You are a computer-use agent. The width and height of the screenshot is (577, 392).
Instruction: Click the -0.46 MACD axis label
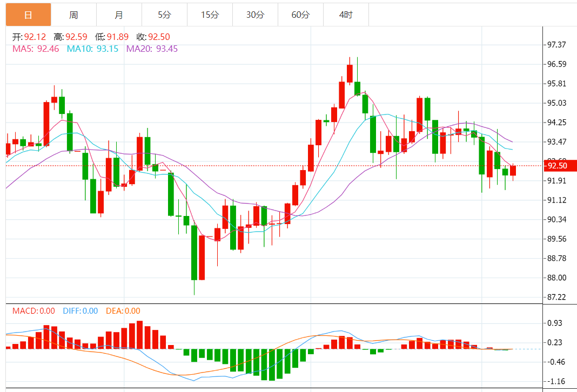coord(555,362)
